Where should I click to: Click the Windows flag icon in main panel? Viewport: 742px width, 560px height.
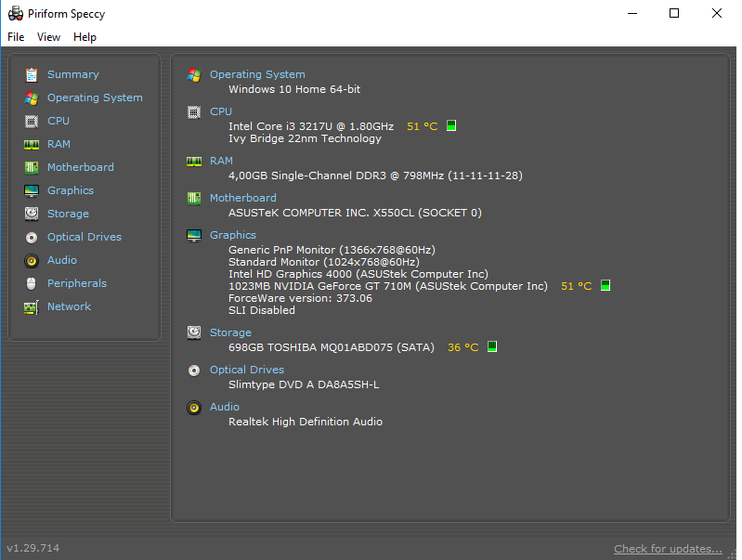194,75
